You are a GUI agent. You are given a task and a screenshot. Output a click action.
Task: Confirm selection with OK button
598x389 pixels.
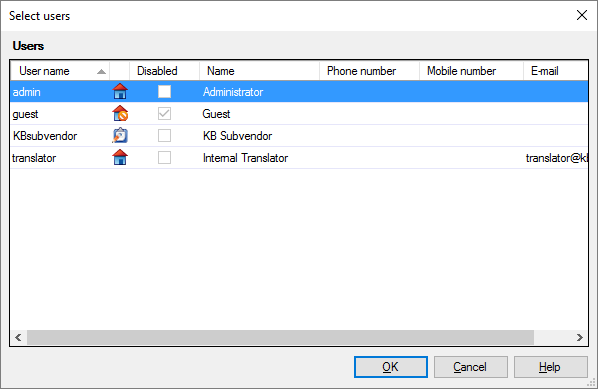pos(391,367)
